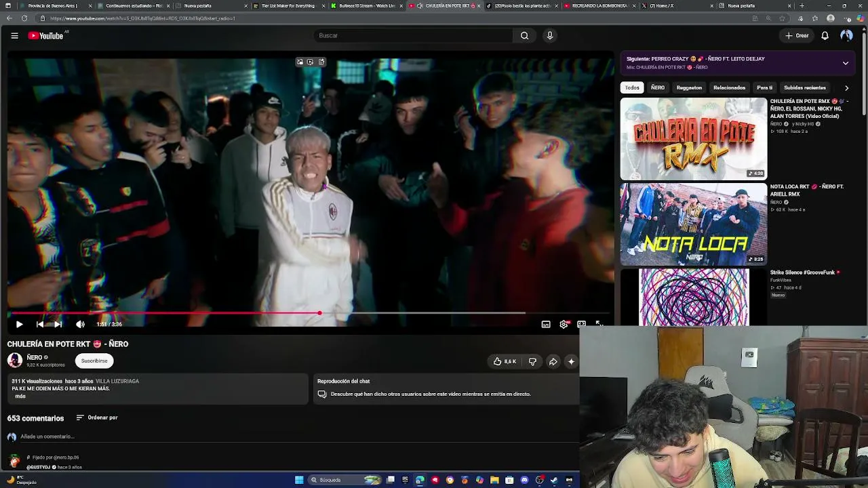Open the YouTube guide hamburger menu

pyautogui.click(x=14, y=36)
